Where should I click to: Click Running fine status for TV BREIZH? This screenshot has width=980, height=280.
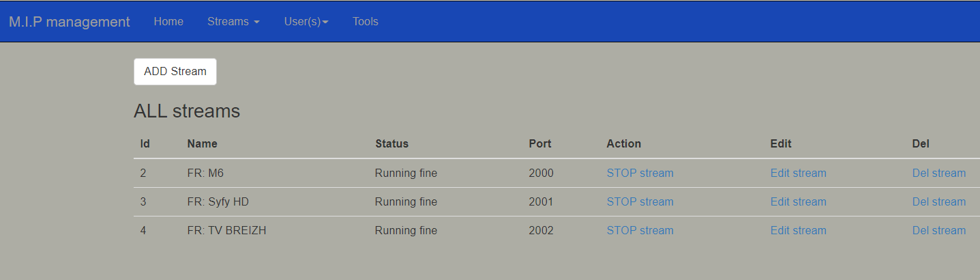point(406,231)
